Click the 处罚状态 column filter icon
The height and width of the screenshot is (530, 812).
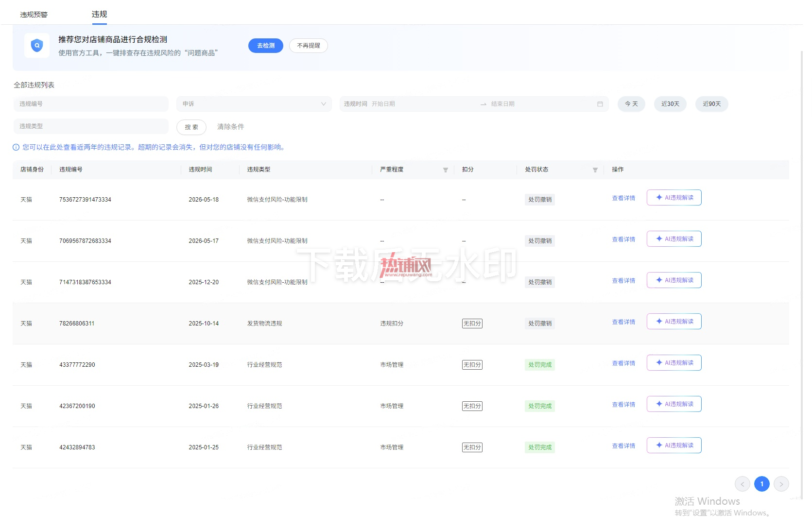click(x=595, y=170)
